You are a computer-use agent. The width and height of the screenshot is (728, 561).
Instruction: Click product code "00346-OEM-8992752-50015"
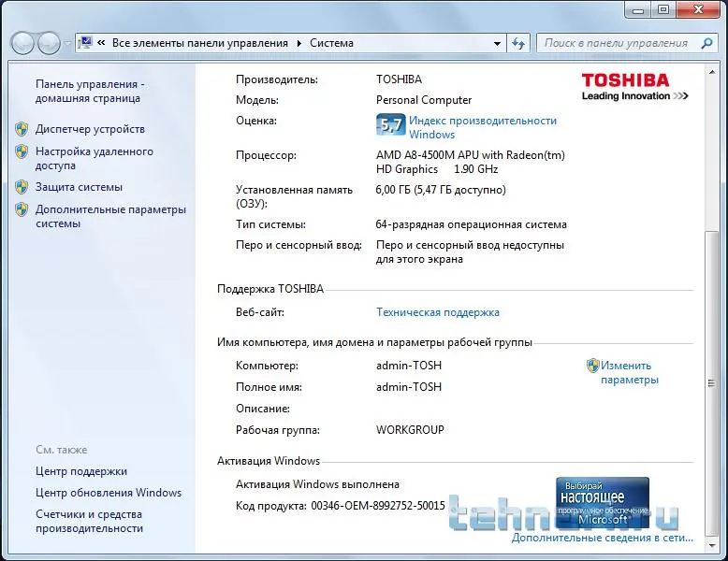378,506
